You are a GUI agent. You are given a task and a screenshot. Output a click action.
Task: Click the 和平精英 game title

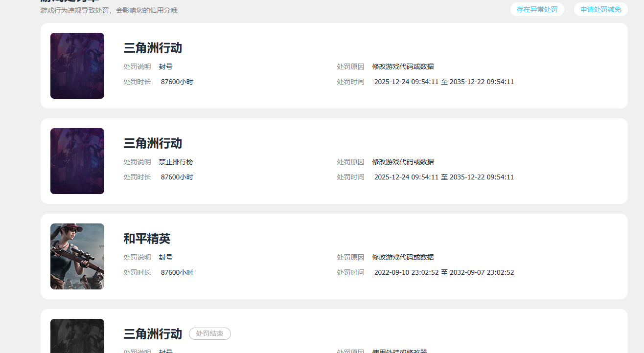pyautogui.click(x=147, y=239)
